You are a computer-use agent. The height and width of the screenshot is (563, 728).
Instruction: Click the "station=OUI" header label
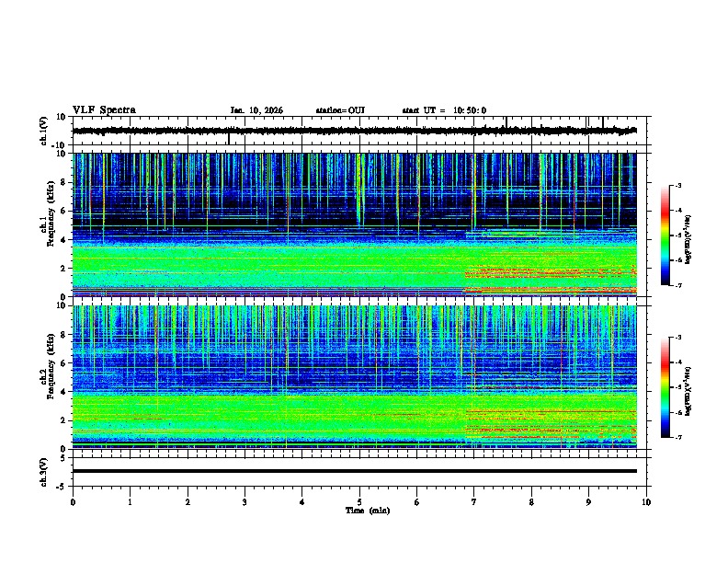340,110
